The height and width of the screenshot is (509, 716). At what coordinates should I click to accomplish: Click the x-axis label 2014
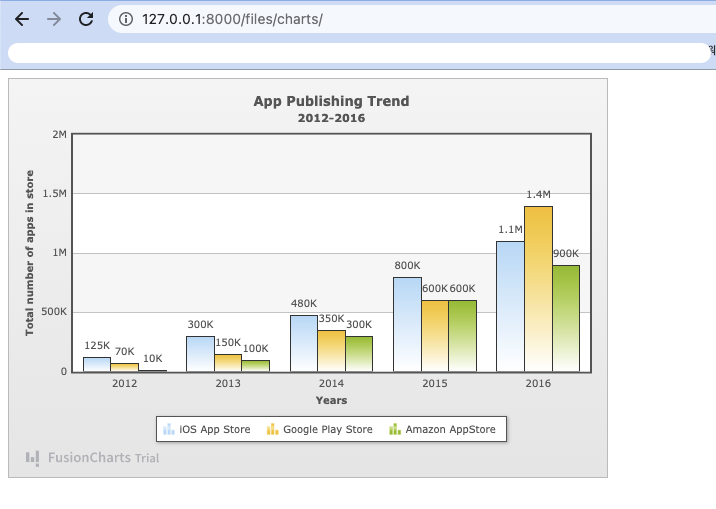point(332,383)
